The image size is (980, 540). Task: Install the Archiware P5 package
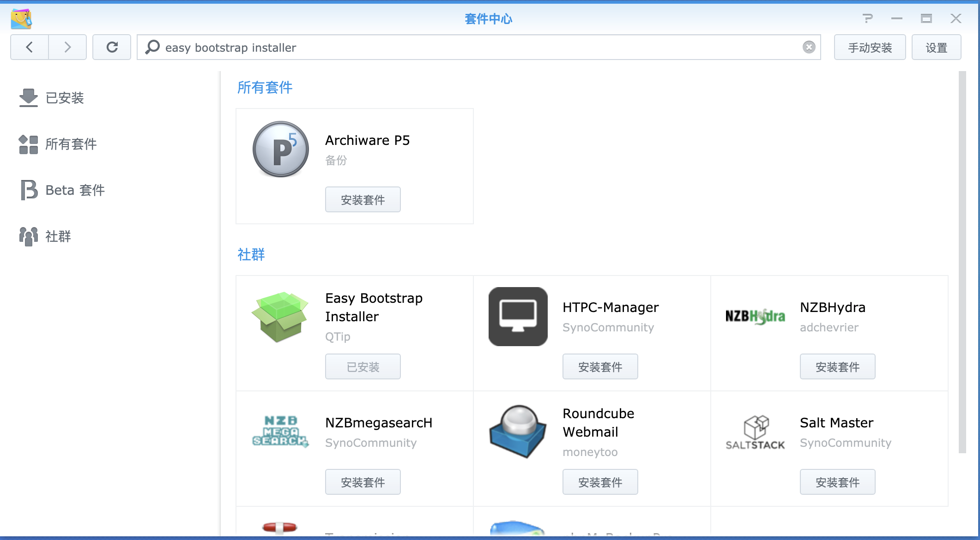(x=363, y=200)
